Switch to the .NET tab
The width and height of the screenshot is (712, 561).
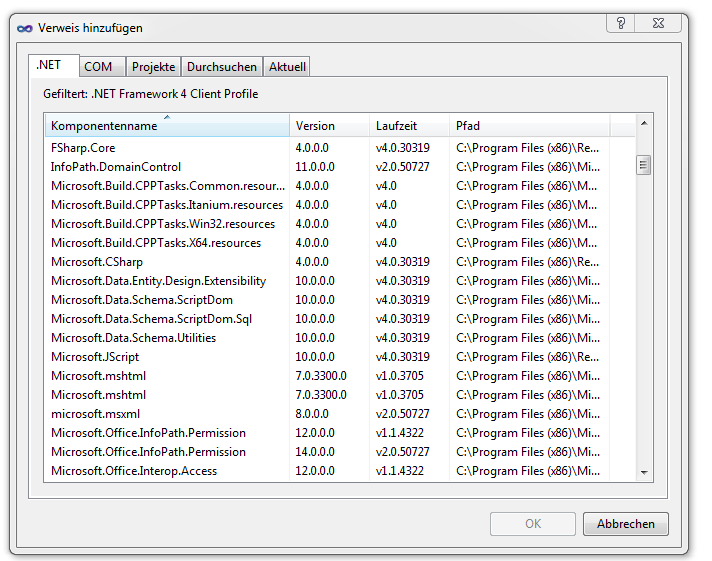[x=54, y=65]
